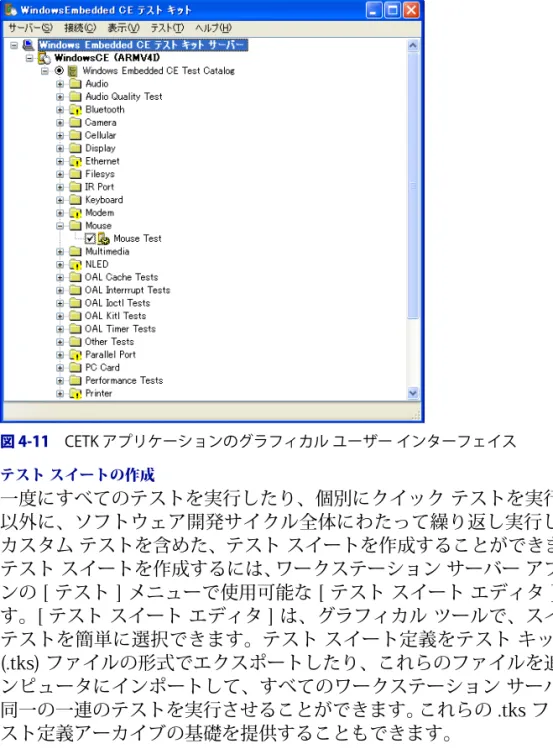The height and width of the screenshot is (749, 553).
Task: Select the OAL Interrupt Tests row
Action: (x=127, y=290)
